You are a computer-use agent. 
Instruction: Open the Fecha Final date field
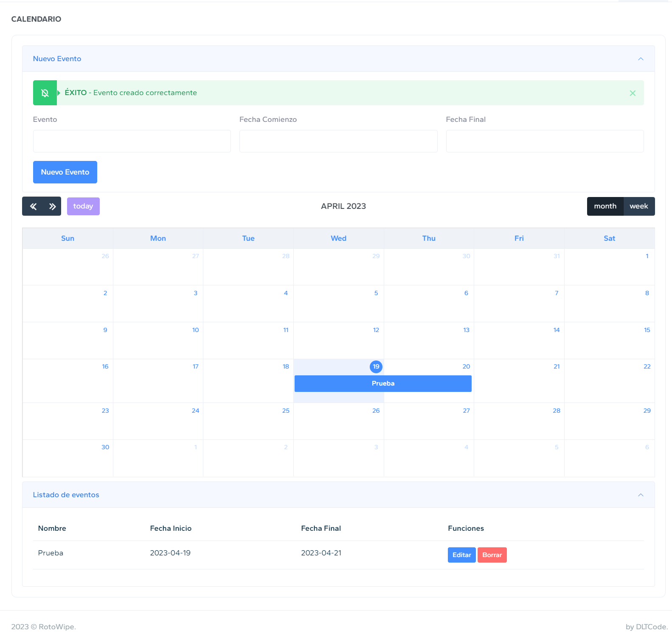(544, 141)
